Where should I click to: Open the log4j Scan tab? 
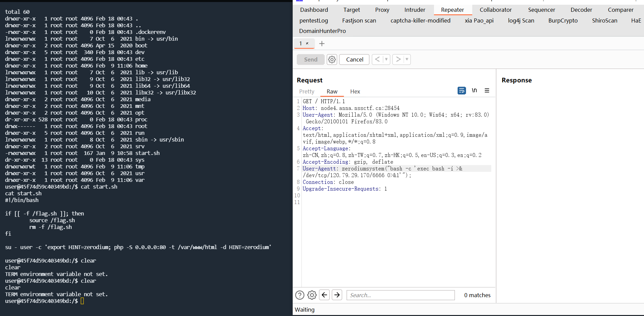pos(521,21)
